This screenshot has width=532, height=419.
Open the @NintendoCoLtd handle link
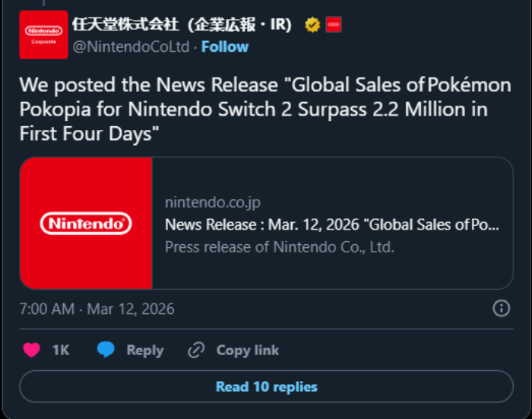pyautogui.click(x=131, y=46)
